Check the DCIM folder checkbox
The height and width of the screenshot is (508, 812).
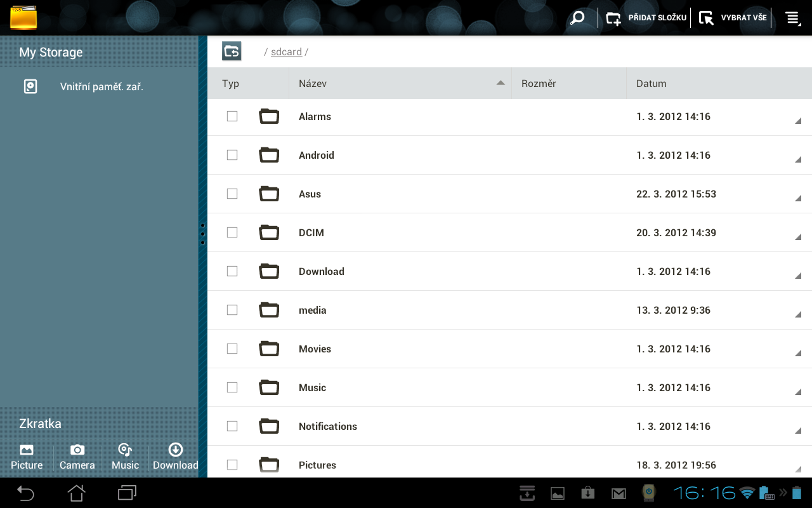point(232,232)
